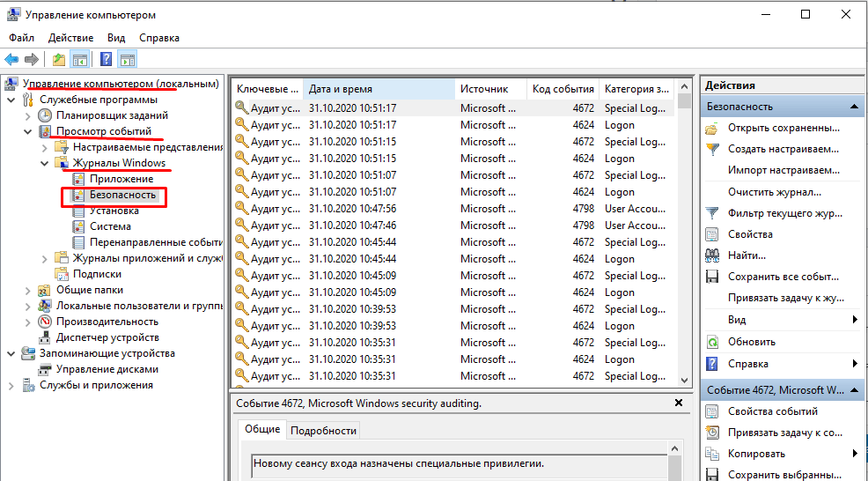Toggle the console tree pane icon
The image size is (868, 481).
click(x=80, y=59)
